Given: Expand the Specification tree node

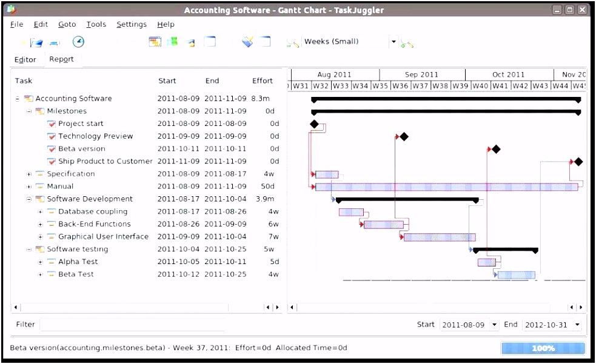Looking at the screenshot, I should (x=29, y=174).
